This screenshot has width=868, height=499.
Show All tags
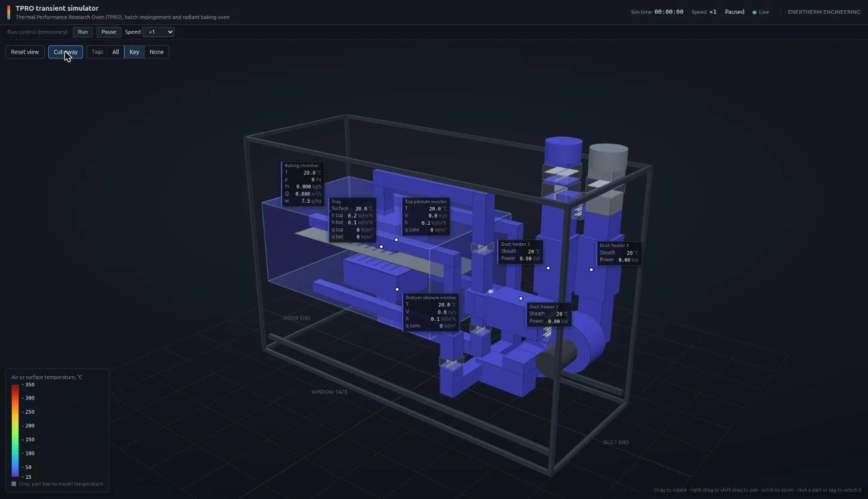[x=116, y=52]
